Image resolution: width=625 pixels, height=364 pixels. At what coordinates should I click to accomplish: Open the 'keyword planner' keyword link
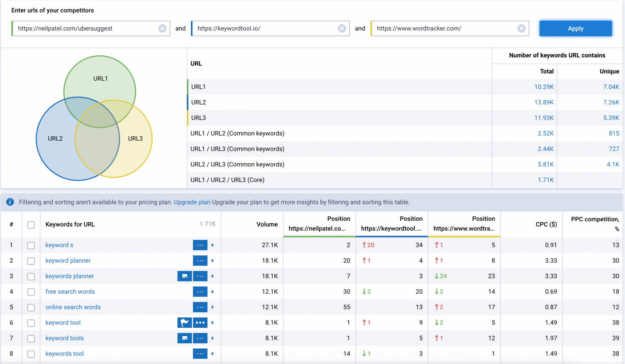[68, 260]
